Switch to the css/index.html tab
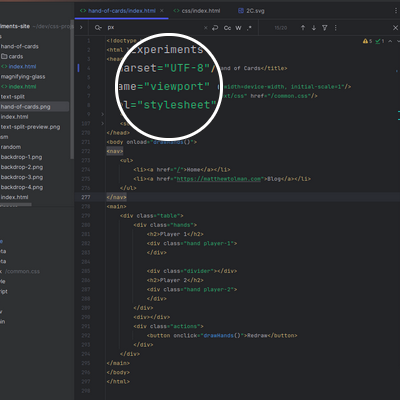Screen dimensions: 400x400 (197, 11)
